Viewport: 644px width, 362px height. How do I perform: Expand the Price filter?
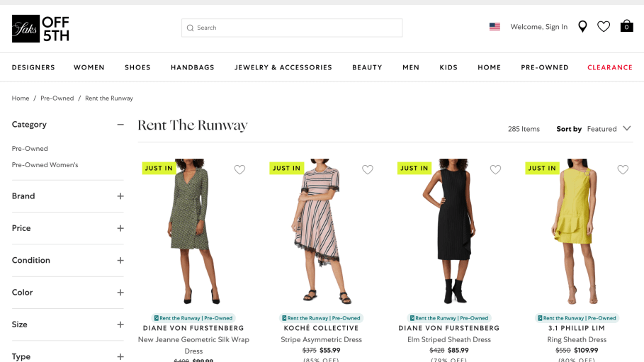pyautogui.click(x=120, y=228)
